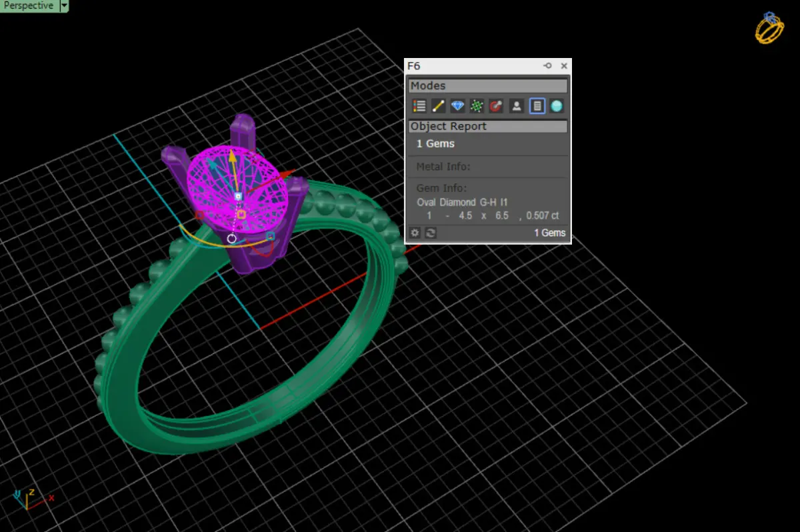Close the F6 panel
800x532 pixels.
[564, 65]
